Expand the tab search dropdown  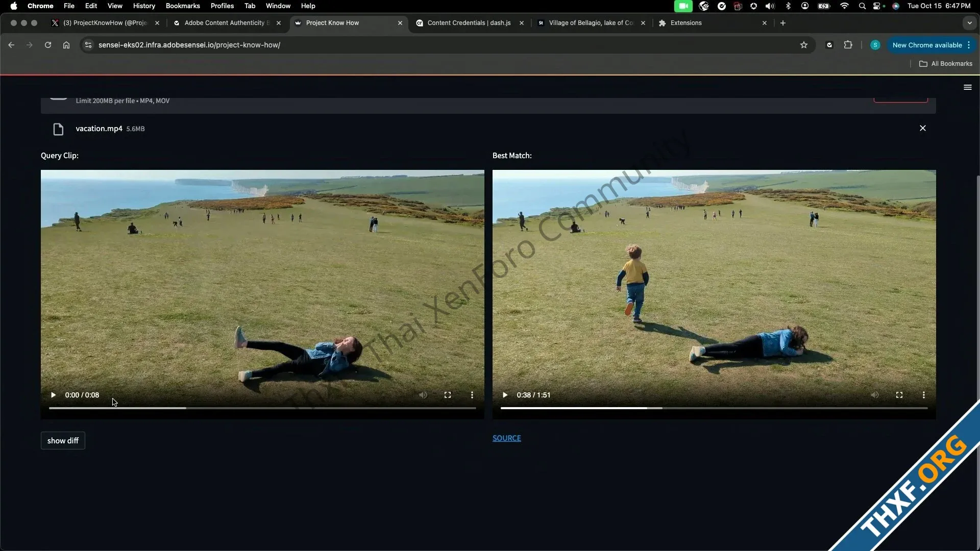coord(970,23)
